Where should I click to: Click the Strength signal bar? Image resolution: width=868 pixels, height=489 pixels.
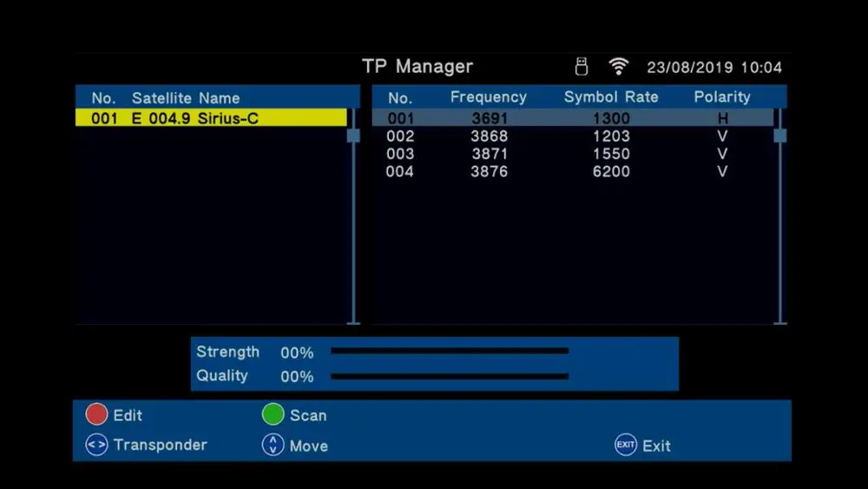coord(450,351)
